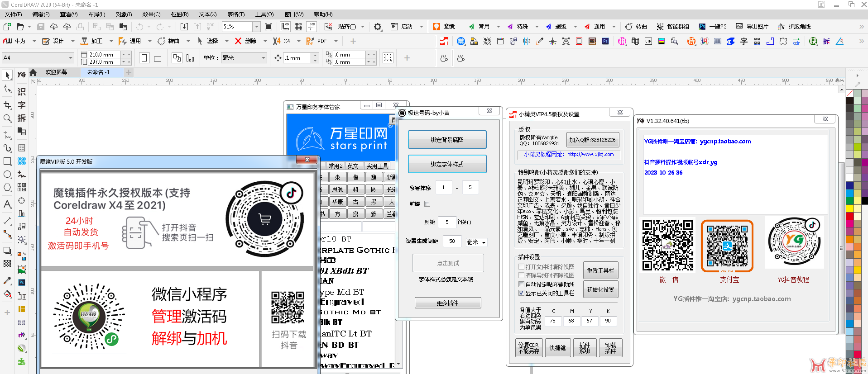Screen dimensions: 868x374
Task: Toggle the 前缀 checkbox
Action: coord(427,204)
